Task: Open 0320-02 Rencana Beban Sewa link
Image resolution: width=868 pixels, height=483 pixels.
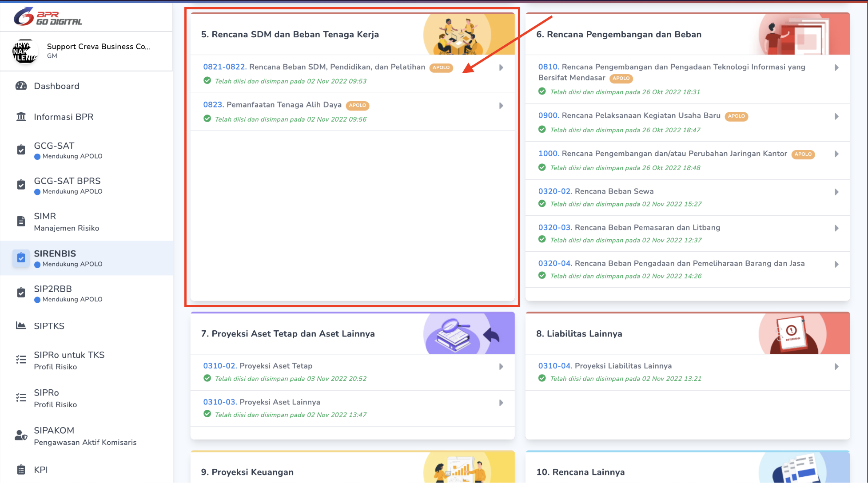Action: coord(596,191)
